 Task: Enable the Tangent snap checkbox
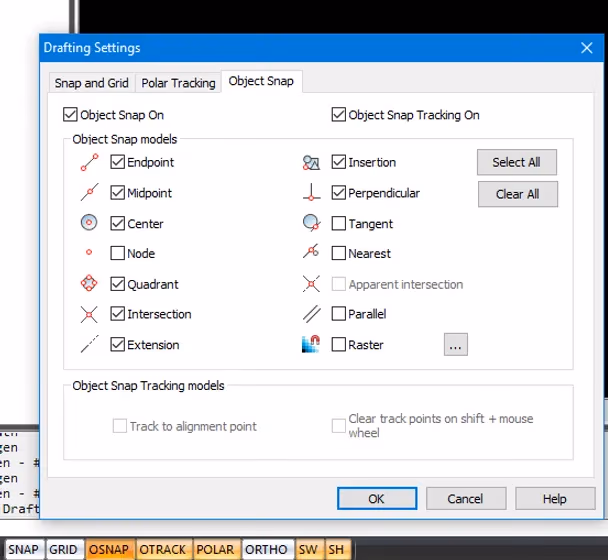pos(339,223)
